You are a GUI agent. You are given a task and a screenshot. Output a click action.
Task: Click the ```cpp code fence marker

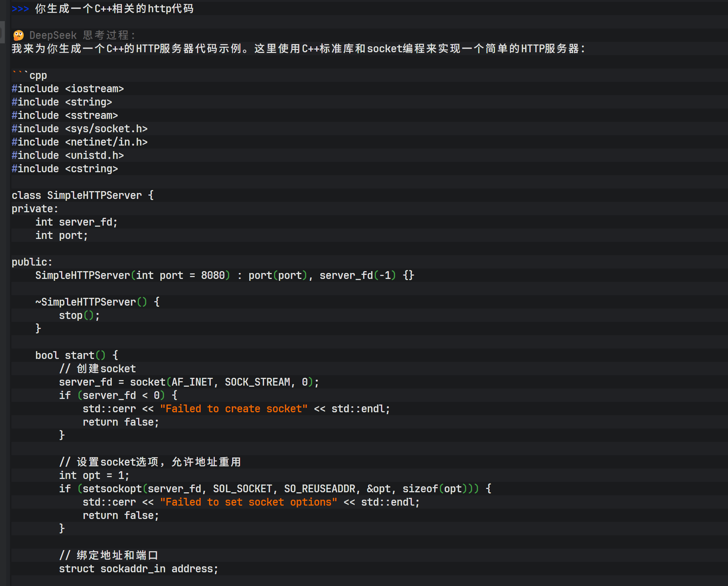pos(29,76)
